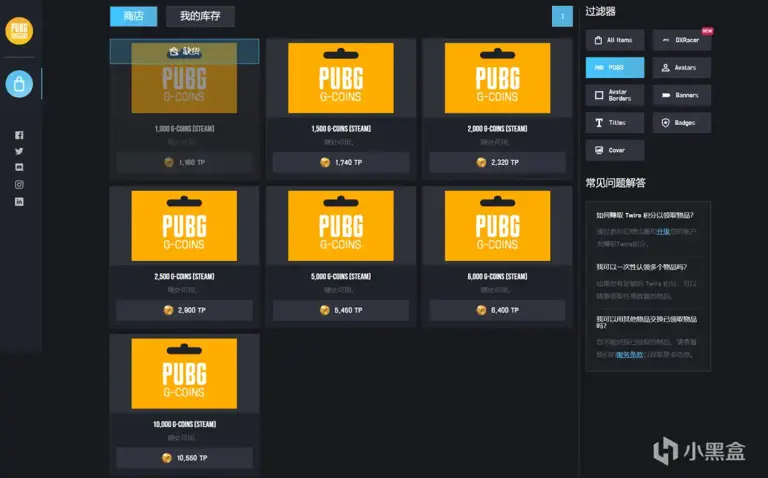Show only Banners items

pyautogui.click(x=682, y=95)
